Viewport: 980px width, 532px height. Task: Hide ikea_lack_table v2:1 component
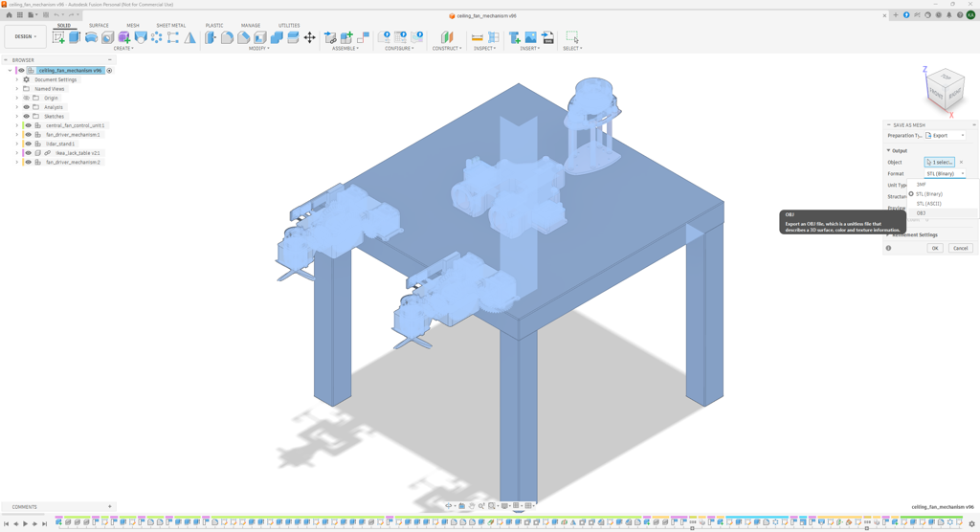point(28,153)
